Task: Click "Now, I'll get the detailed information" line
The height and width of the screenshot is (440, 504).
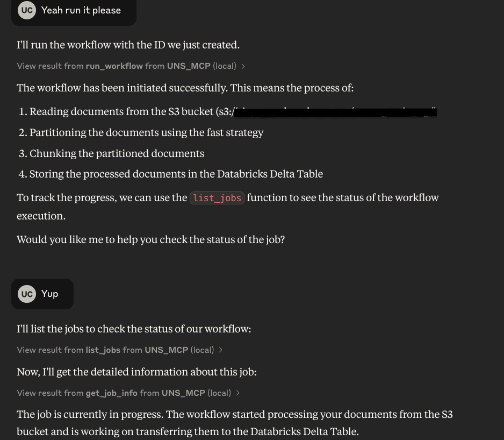Action: pyautogui.click(x=136, y=372)
